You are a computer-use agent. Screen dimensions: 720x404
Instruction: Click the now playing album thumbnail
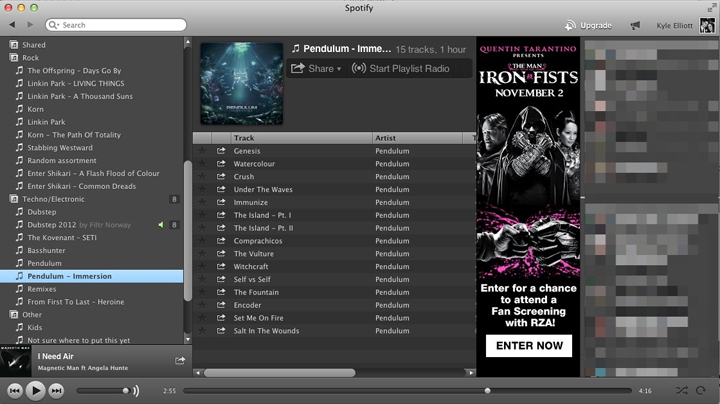pyautogui.click(x=15, y=361)
